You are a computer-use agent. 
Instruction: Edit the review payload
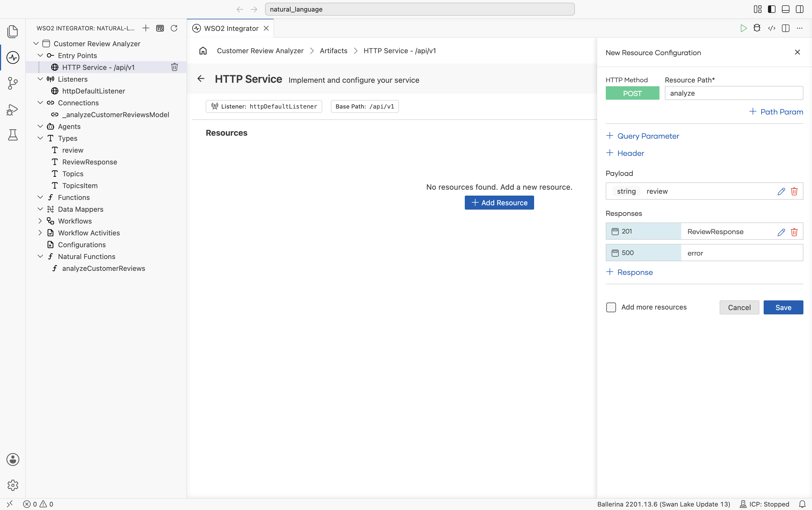tap(781, 191)
